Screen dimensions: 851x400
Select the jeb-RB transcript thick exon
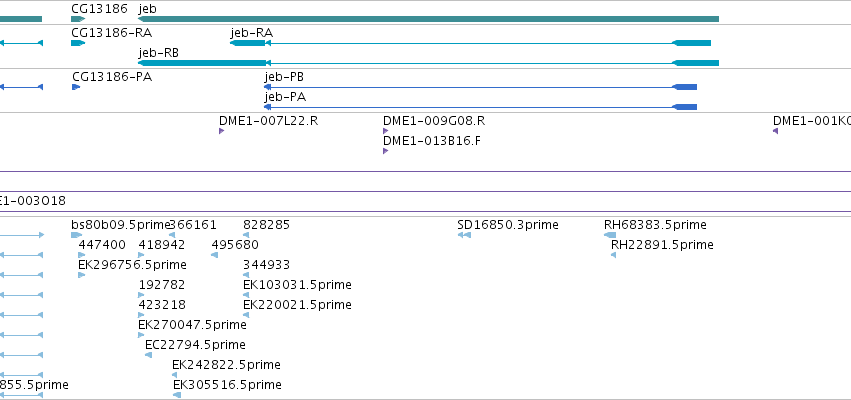(x=202, y=63)
